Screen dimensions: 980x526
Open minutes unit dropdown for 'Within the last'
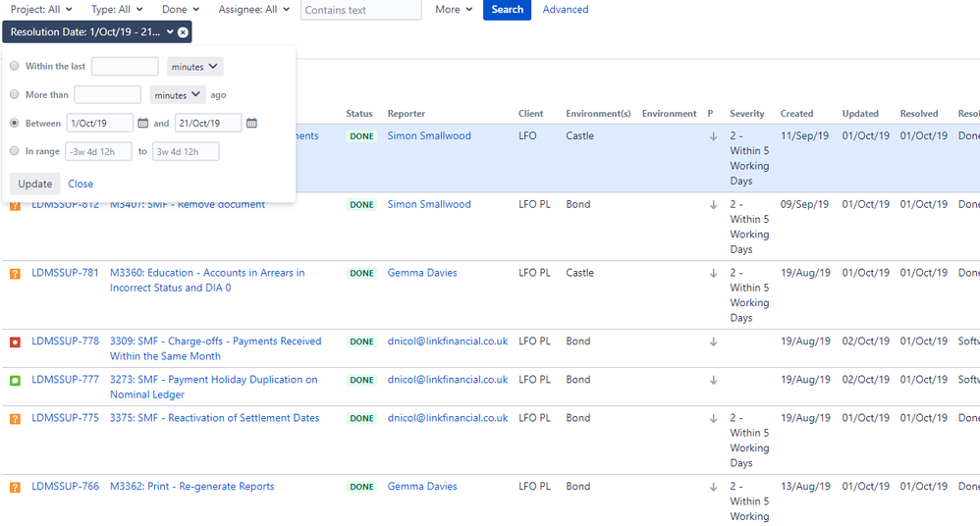tap(195, 66)
